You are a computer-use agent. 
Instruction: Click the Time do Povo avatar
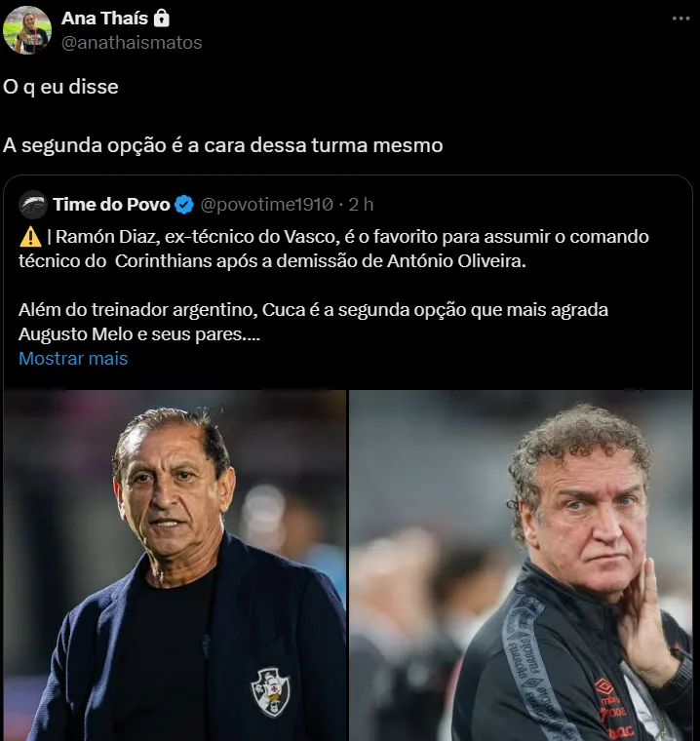click(x=32, y=204)
